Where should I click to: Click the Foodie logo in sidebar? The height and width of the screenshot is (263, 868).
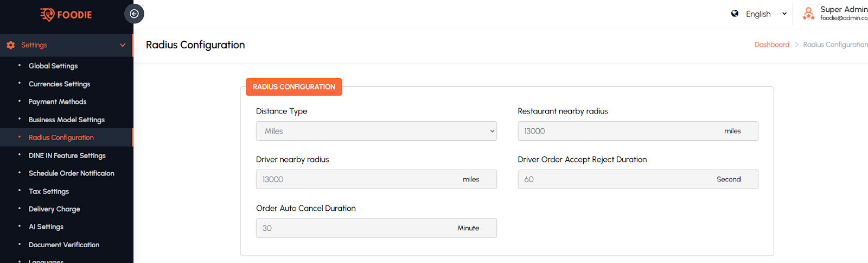pyautogui.click(x=66, y=15)
